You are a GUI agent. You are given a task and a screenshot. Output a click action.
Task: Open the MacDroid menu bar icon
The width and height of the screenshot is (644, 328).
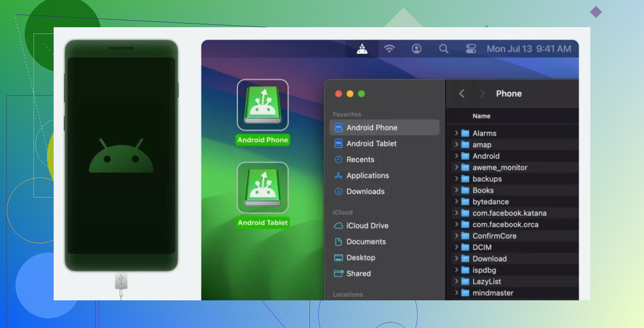362,49
